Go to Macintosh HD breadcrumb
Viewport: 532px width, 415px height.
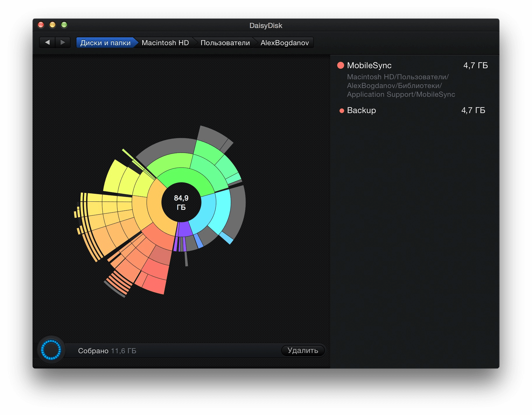(165, 43)
